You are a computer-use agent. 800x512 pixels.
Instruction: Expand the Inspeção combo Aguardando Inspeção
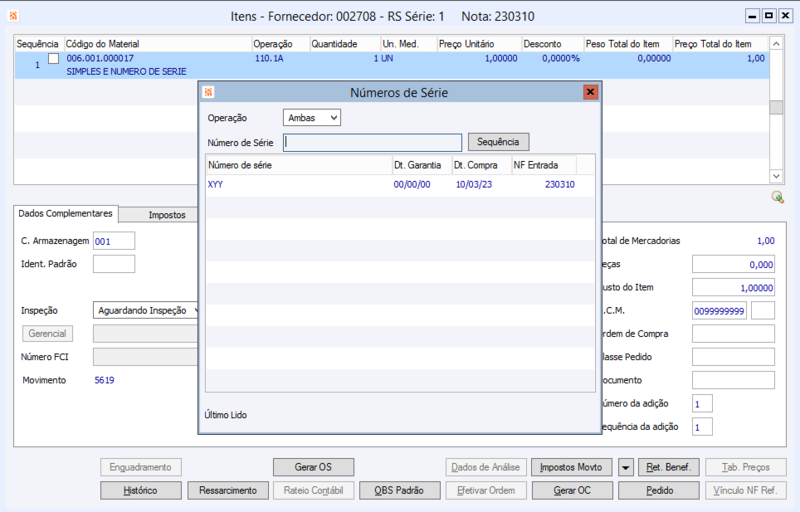coord(146,310)
